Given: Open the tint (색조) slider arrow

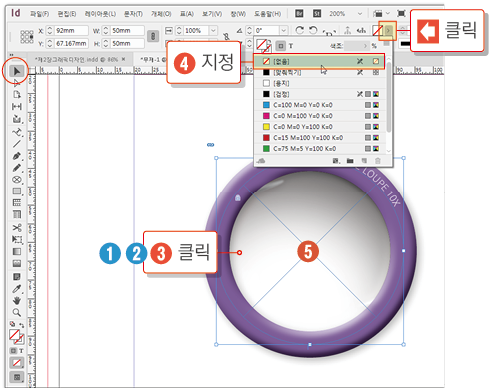Looking at the screenshot, I should point(365,46).
